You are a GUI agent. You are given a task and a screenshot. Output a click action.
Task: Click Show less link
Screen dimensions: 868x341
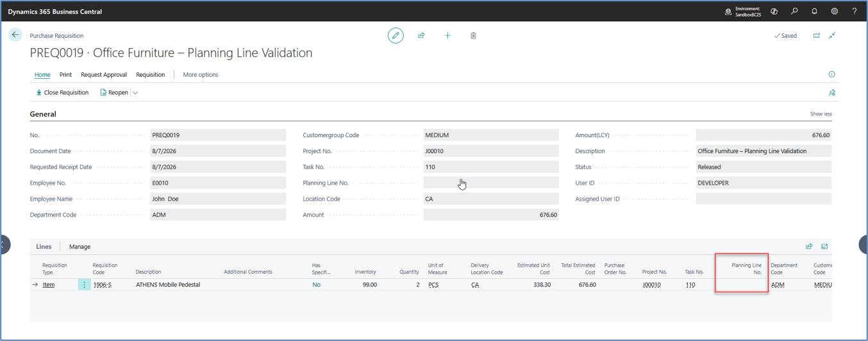821,114
